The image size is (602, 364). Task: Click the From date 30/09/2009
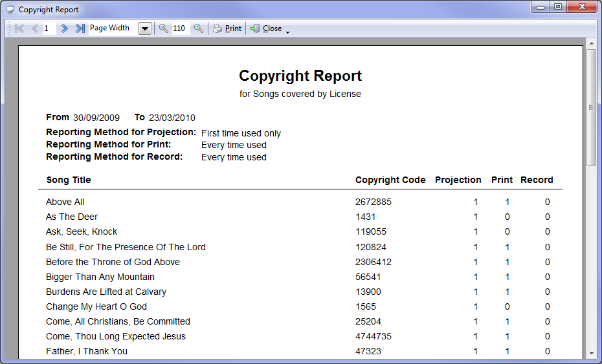coord(96,118)
